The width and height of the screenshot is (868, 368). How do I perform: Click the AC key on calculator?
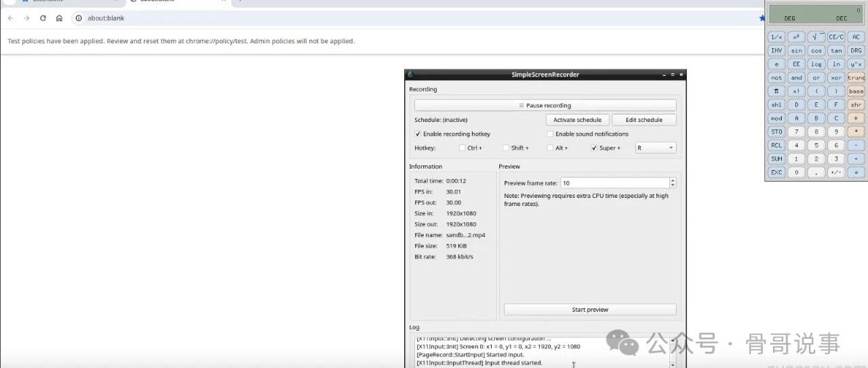pyautogui.click(x=856, y=37)
